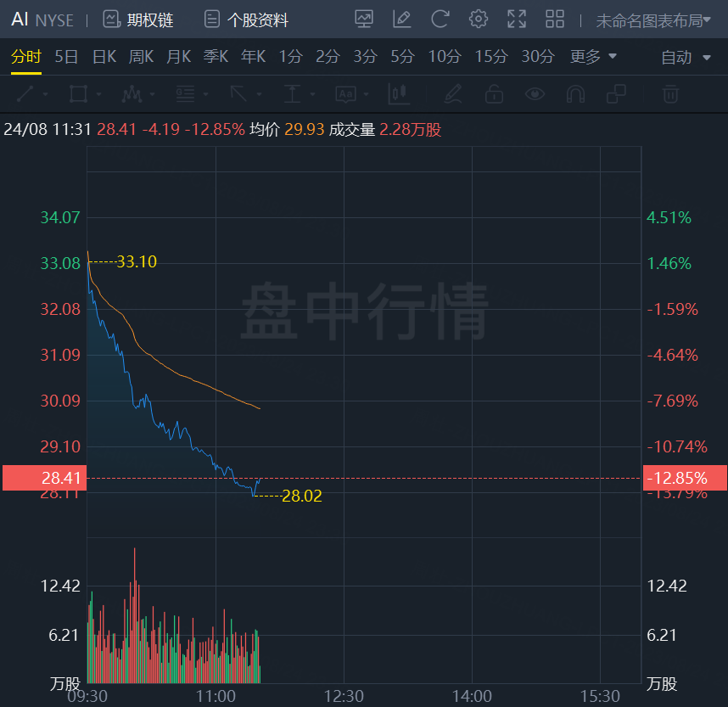This screenshot has width=728, height=707.
Task: Click the edit note pencil icon
Action: coord(402,19)
